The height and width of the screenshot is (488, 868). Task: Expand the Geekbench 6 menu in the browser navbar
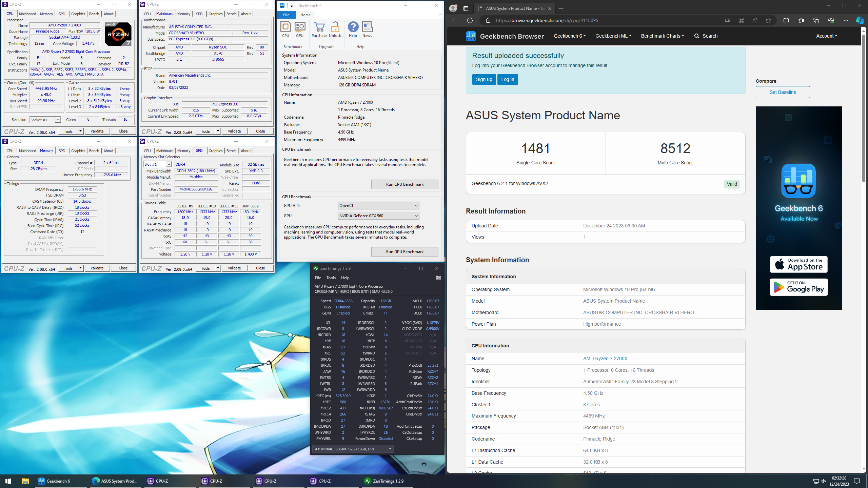pyautogui.click(x=570, y=36)
